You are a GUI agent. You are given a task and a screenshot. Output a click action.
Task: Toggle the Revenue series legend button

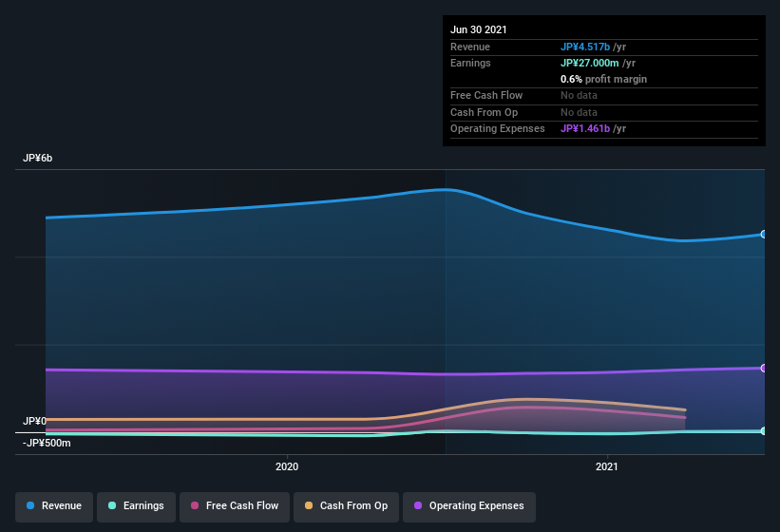point(54,506)
